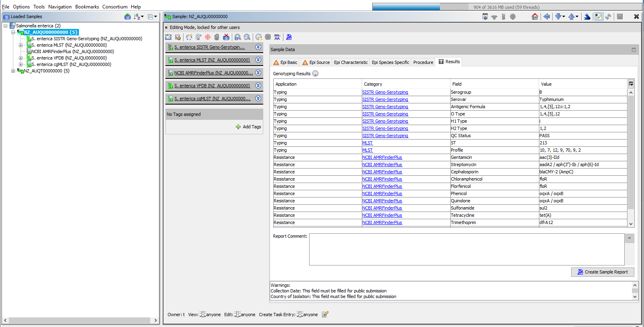This screenshot has height=327, width=644.
Task: Open the table column chooser icon
Action: pos(631,84)
